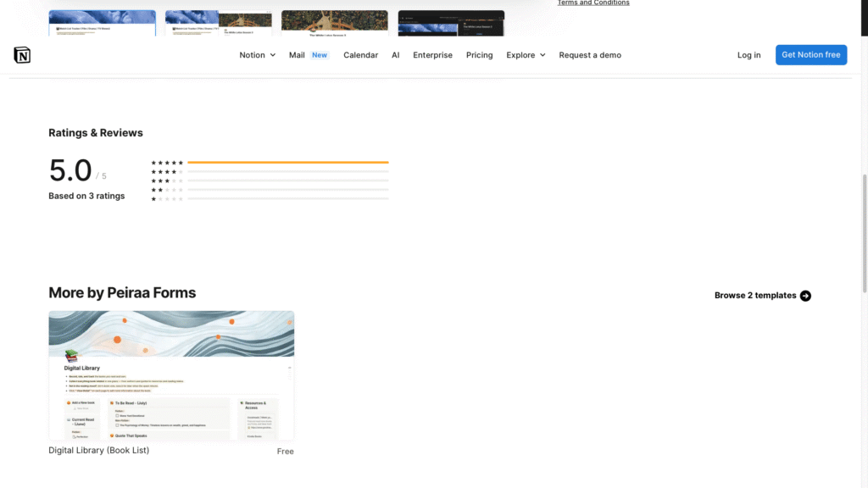868x488 pixels.
Task: Click the Notion logo icon
Action: (x=22, y=55)
